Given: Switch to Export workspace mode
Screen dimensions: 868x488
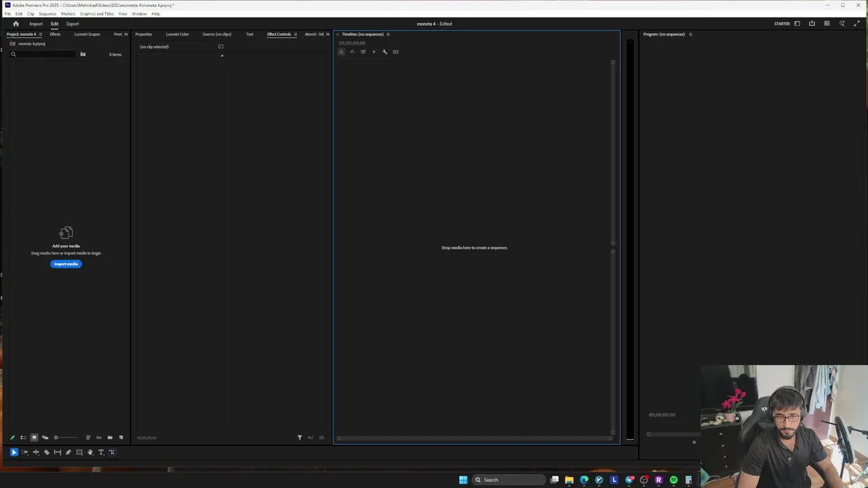Looking at the screenshot, I should click(73, 24).
